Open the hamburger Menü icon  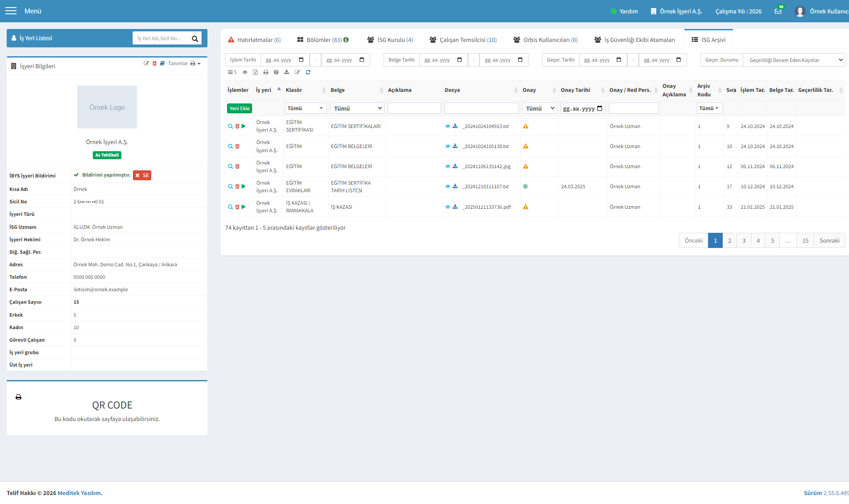tap(11, 11)
